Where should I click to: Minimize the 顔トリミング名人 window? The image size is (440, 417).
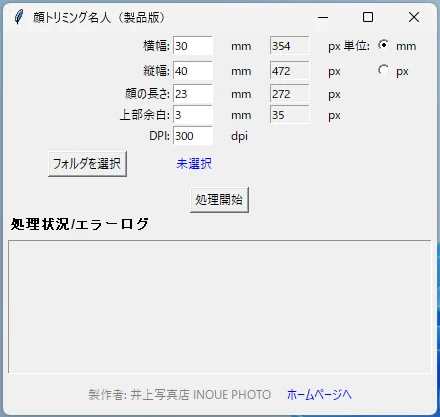coord(323,17)
